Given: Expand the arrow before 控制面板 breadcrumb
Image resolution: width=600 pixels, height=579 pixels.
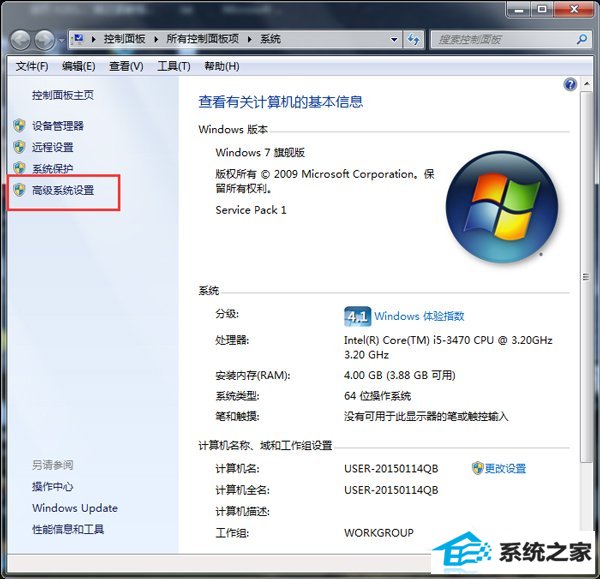Looking at the screenshot, I should point(93,39).
